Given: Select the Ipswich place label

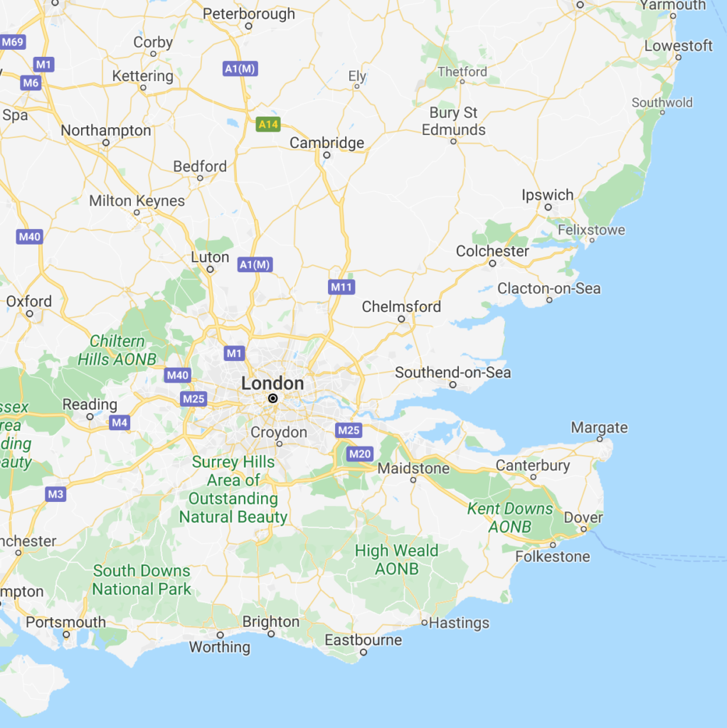Looking at the screenshot, I should (x=547, y=195).
